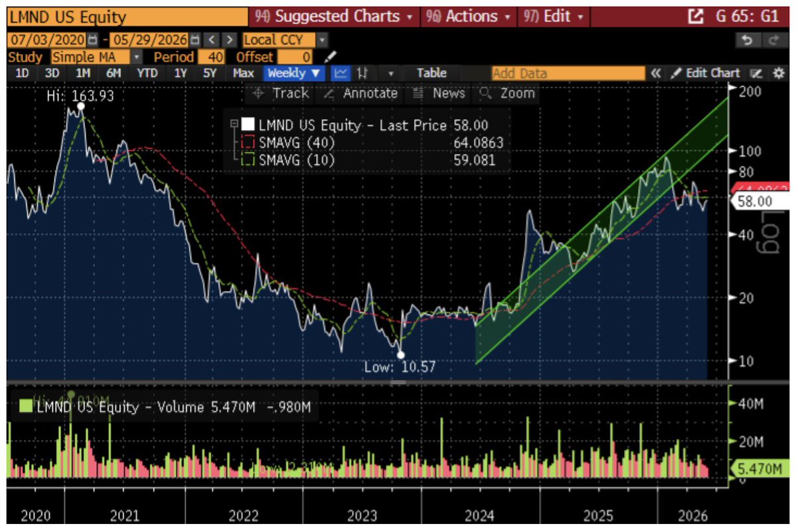Viewport: 796px width, 532px height.
Task: Select the bar chart type icon
Action: pos(362,73)
